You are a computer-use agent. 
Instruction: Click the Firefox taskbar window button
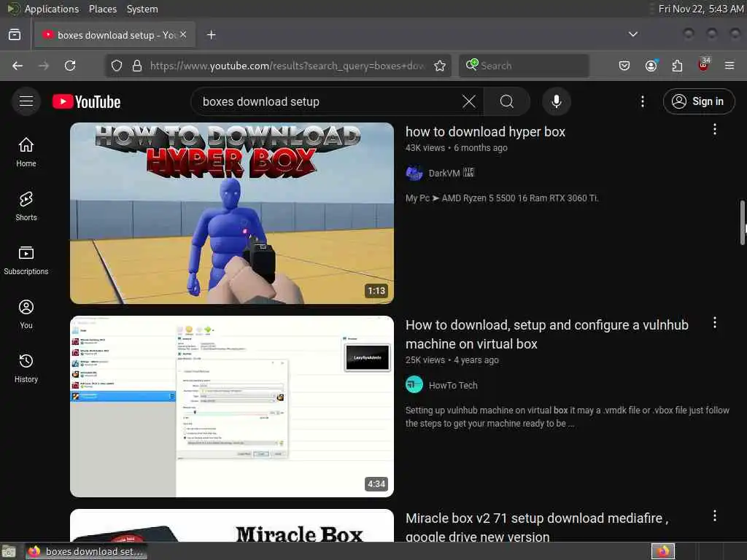pyautogui.click(x=86, y=551)
